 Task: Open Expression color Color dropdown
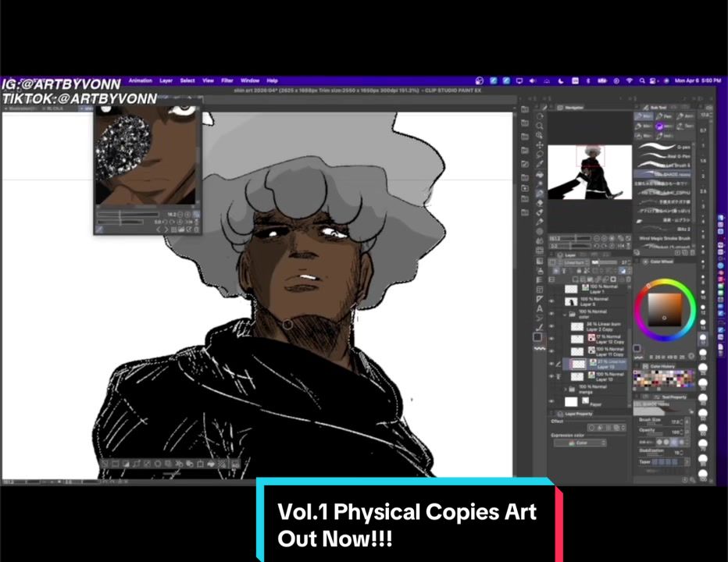[x=580, y=443]
